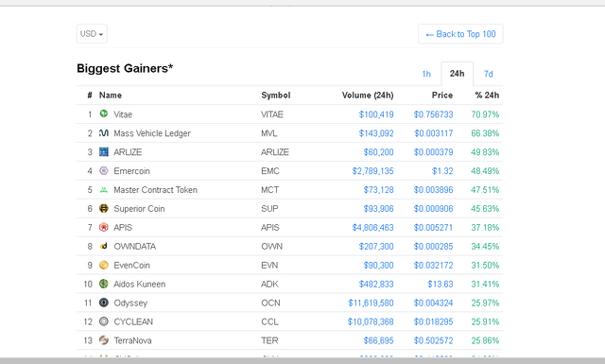Open the ARLIZE coin name link
The width and height of the screenshot is (605, 364).
(128, 152)
